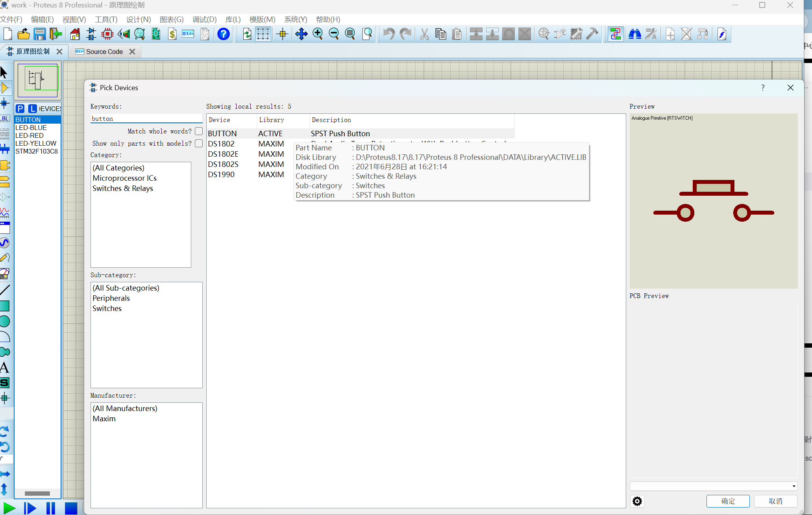This screenshot has width=812, height=515.
Task: Click the 确定 confirm button
Action: (728, 501)
